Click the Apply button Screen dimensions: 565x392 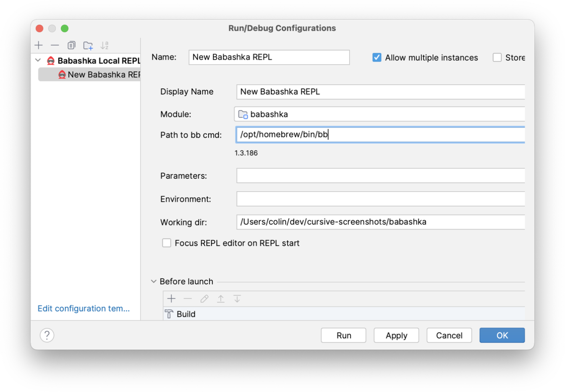[x=397, y=335]
